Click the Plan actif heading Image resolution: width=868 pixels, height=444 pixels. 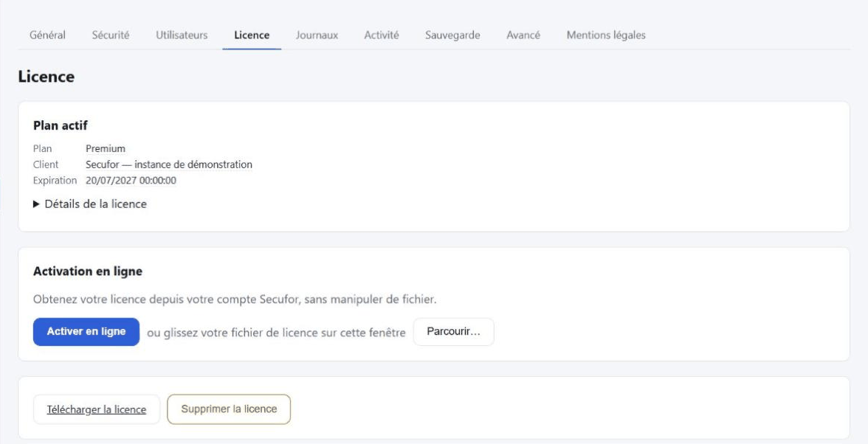tap(61, 125)
